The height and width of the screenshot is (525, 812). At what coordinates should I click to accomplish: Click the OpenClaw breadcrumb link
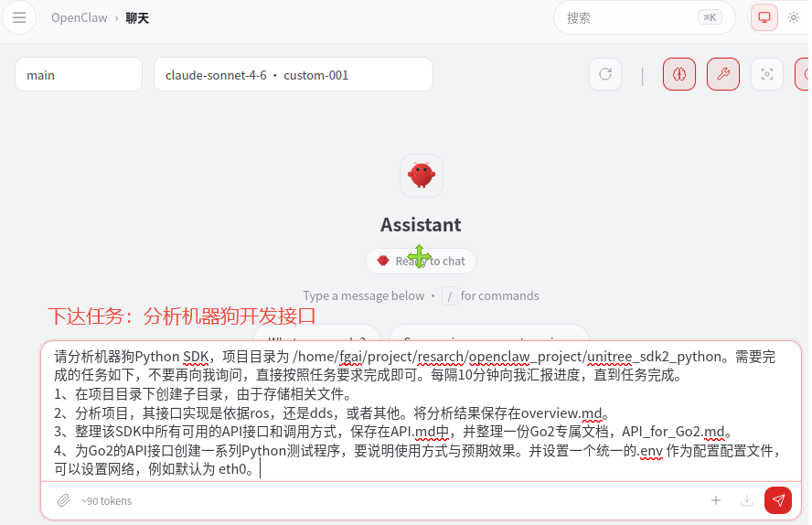click(x=80, y=17)
